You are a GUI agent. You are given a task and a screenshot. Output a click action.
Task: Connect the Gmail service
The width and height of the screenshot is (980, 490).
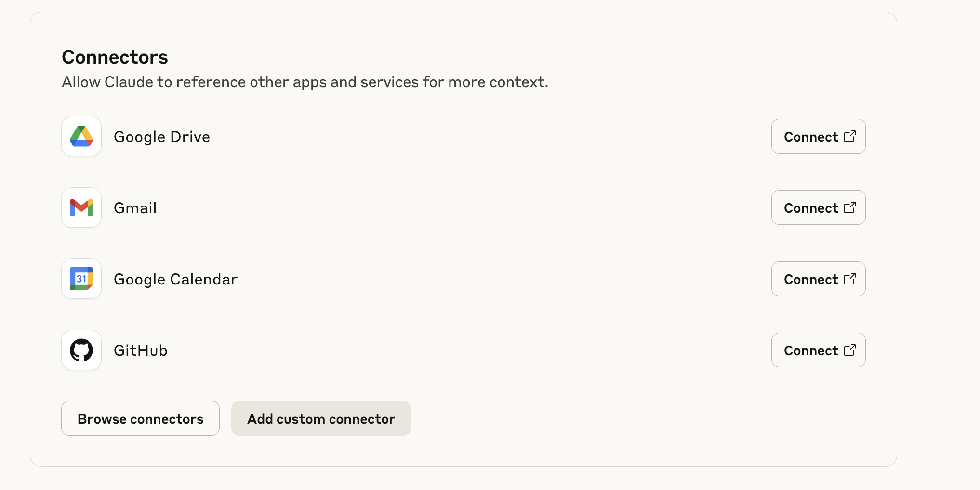pyautogui.click(x=818, y=207)
